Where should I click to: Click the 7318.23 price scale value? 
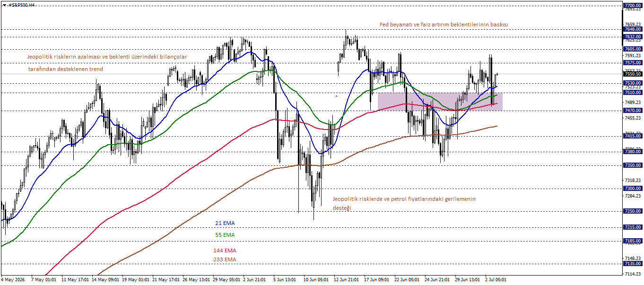point(633,181)
